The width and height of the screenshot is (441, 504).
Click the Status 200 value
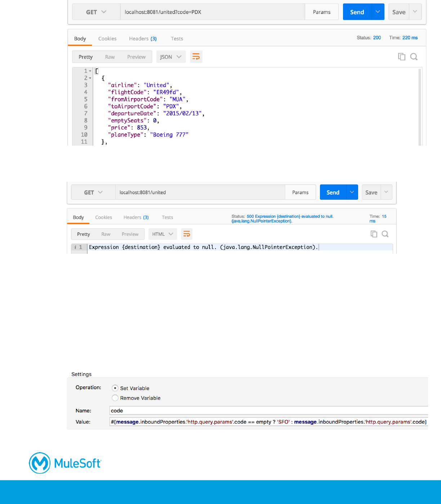pyautogui.click(x=377, y=37)
